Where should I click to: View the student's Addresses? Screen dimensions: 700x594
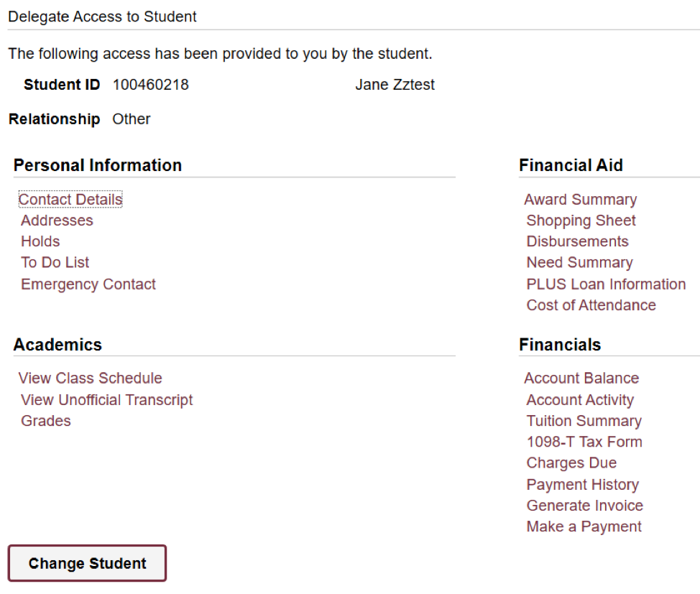56,221
